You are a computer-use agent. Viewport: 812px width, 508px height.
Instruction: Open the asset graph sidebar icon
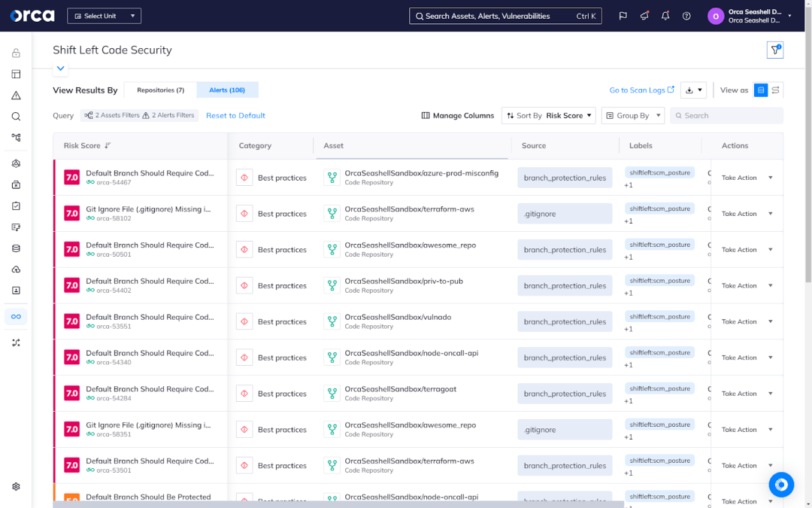(16, 138)
